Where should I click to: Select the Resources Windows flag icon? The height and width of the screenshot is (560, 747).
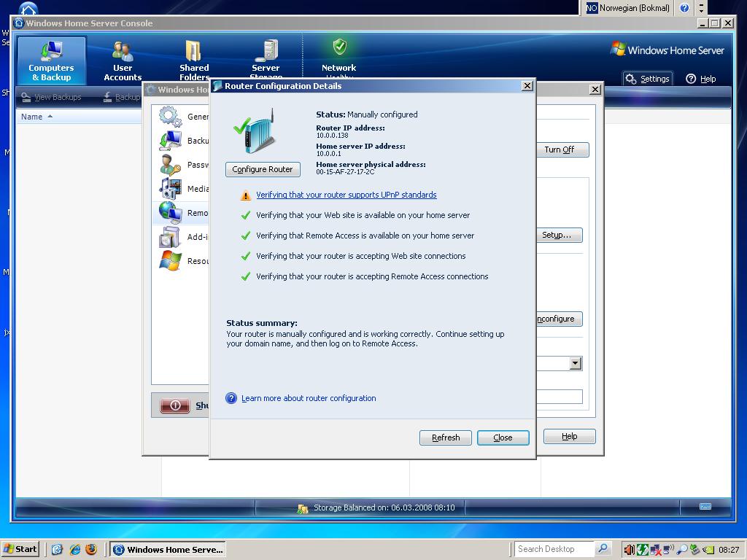coord(170,261)
